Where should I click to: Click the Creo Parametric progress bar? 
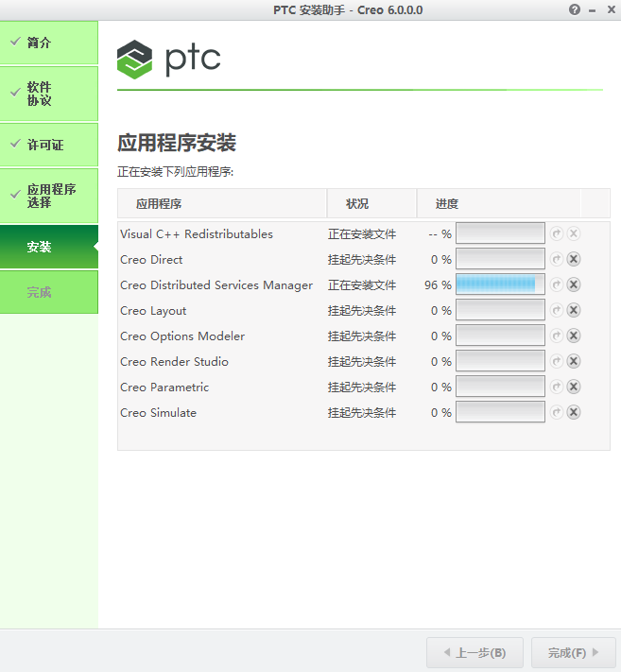(x=500, y=387)
